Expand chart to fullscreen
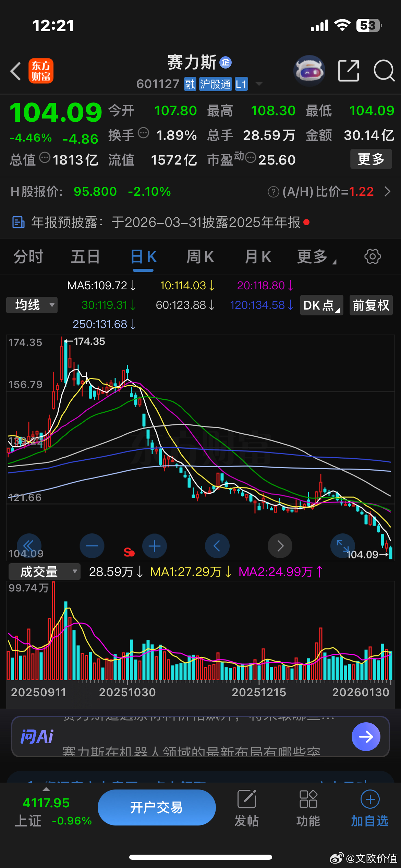Viewport: 401px width, 868px height. pos(343,546)
